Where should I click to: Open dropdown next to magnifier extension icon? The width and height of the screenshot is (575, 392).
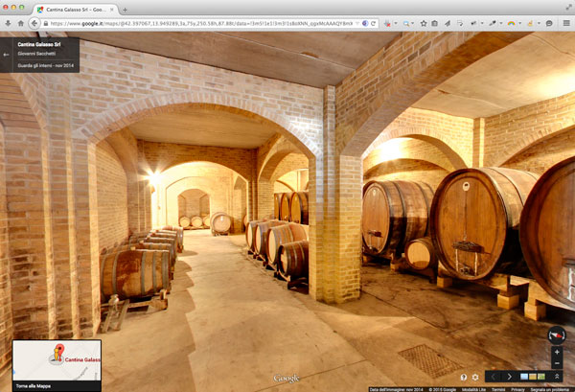413,23
